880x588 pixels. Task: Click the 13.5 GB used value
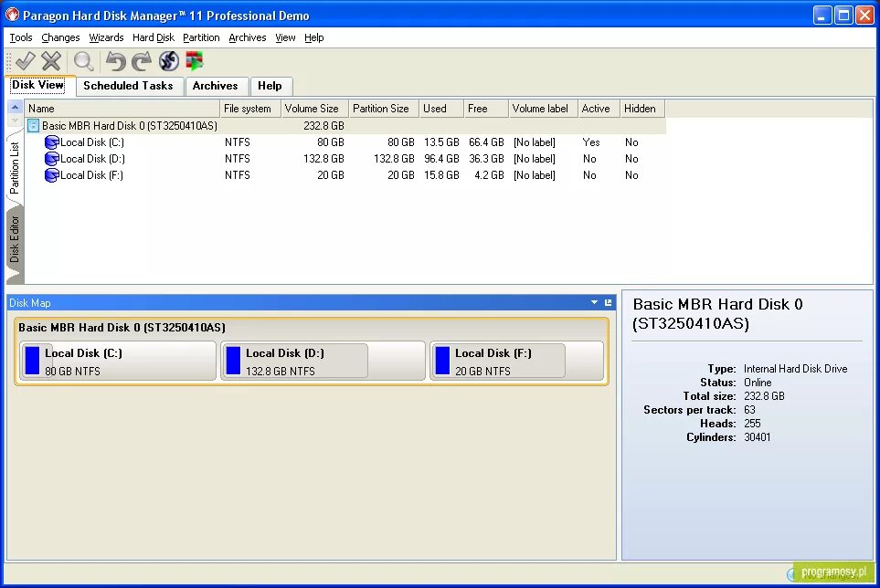click(x=441, y=142)
